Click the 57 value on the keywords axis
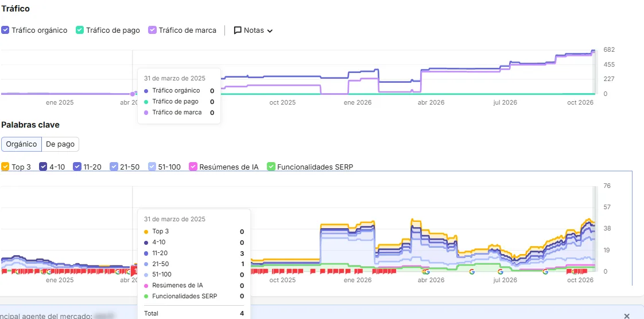644x319 pixels. tap(607, 207)
